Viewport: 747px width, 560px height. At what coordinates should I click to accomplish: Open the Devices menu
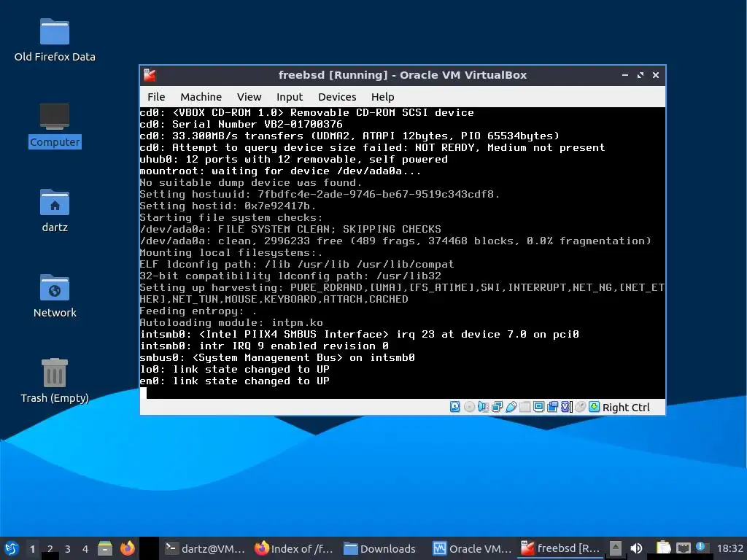(x=337, y=97)
